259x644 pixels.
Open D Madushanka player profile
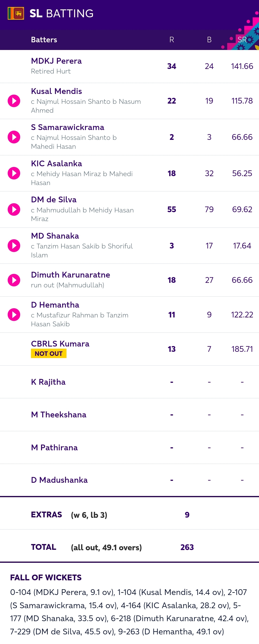coord(59,480)
